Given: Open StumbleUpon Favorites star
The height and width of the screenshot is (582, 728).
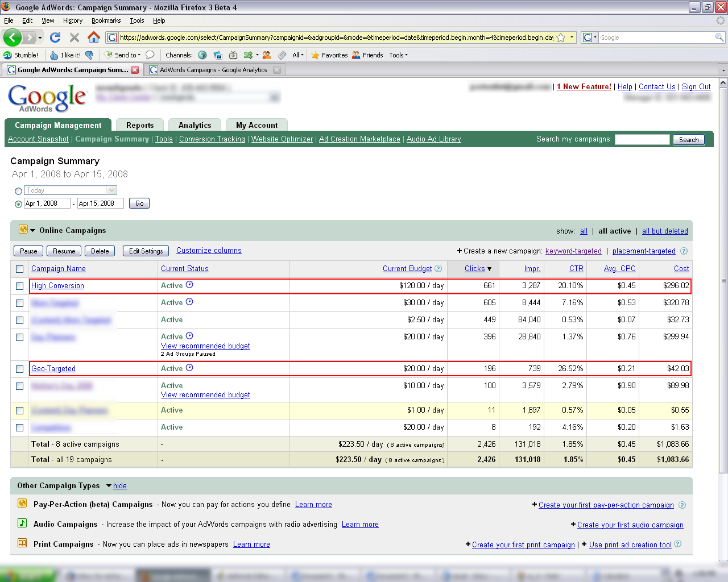Looking at the screenshot, I should pyautogui.click(x=329, y=55).
